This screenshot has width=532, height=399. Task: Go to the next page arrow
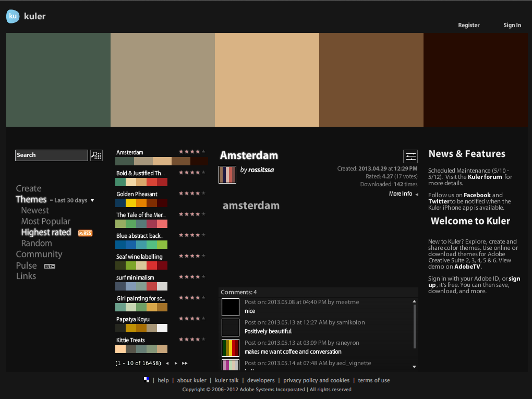pyautogui.click(x=175, y=363)
